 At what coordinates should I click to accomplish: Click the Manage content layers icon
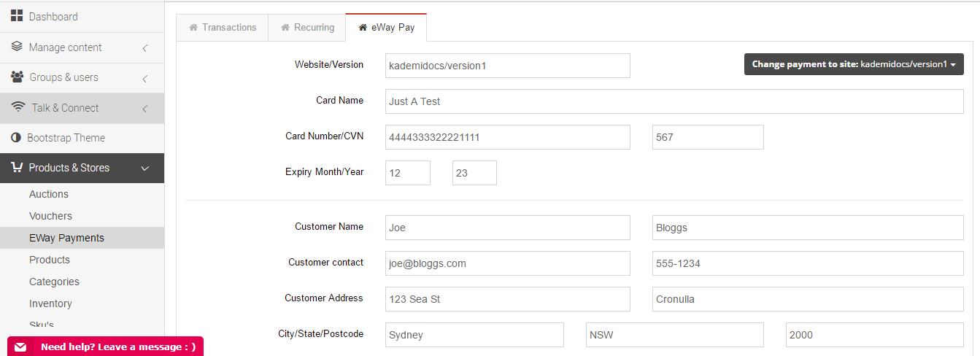17,47
